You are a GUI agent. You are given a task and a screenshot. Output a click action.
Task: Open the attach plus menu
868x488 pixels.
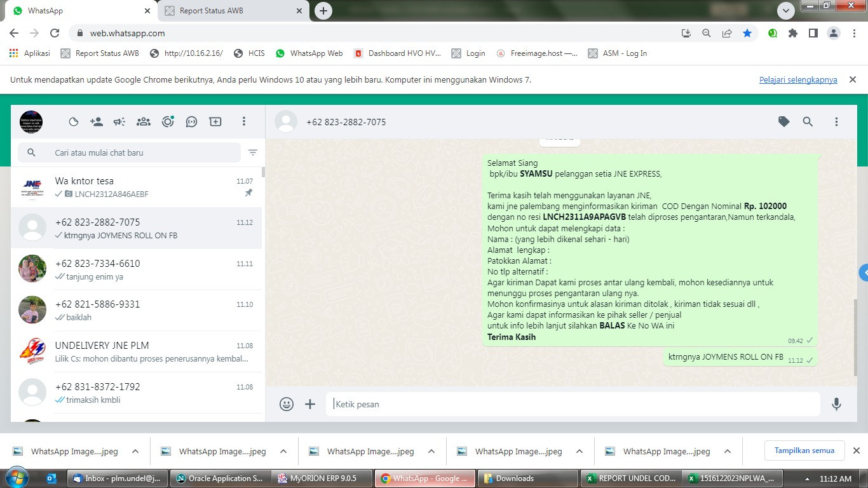(x=310, y=404)
